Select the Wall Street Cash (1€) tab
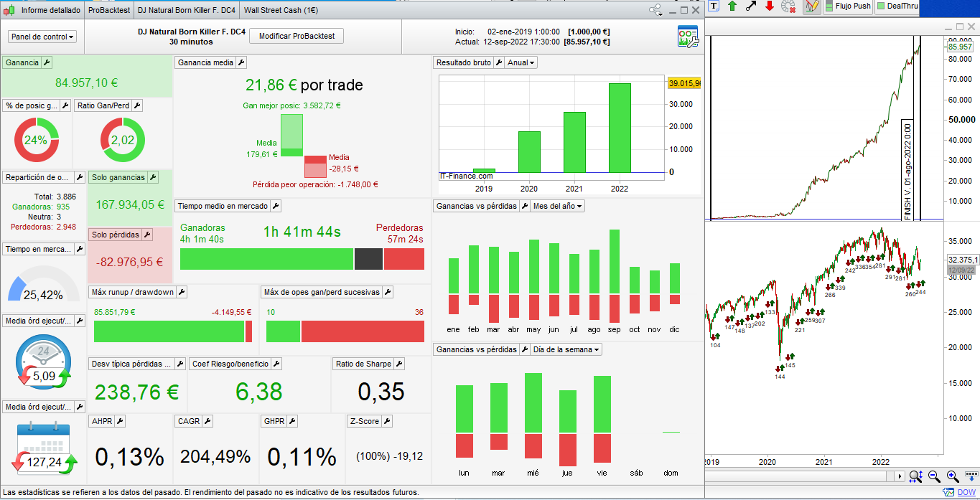This screenshot has height=500, width=980. pos(281,10)
